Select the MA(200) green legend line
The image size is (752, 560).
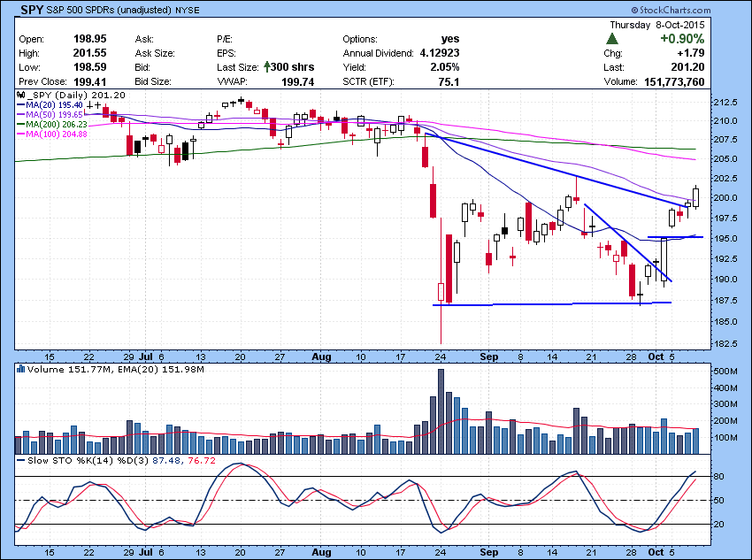20,124
